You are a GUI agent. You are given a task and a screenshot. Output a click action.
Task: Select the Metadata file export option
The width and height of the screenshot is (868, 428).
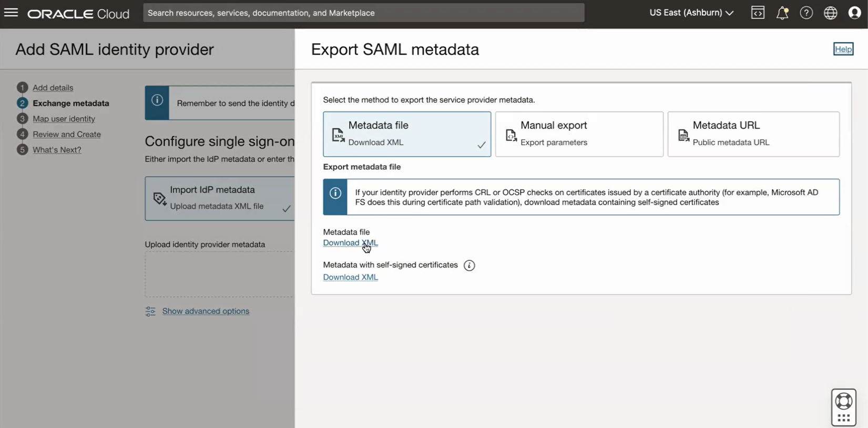pyautogui.click(x=407, y=134)
